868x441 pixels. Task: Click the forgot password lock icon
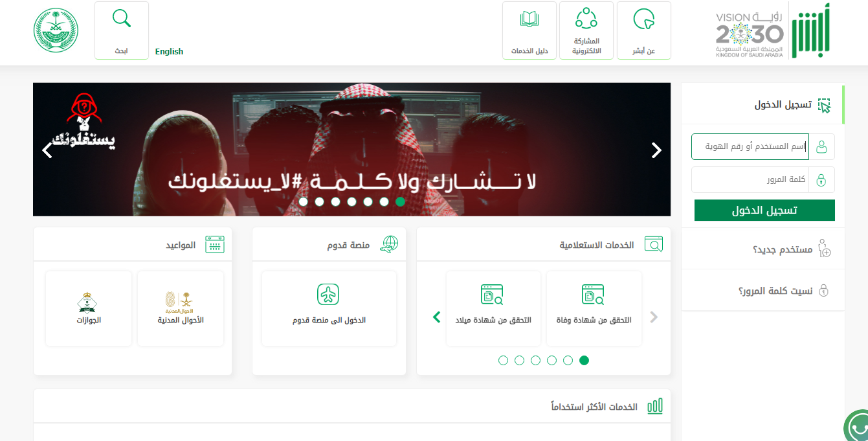[824, 290]
